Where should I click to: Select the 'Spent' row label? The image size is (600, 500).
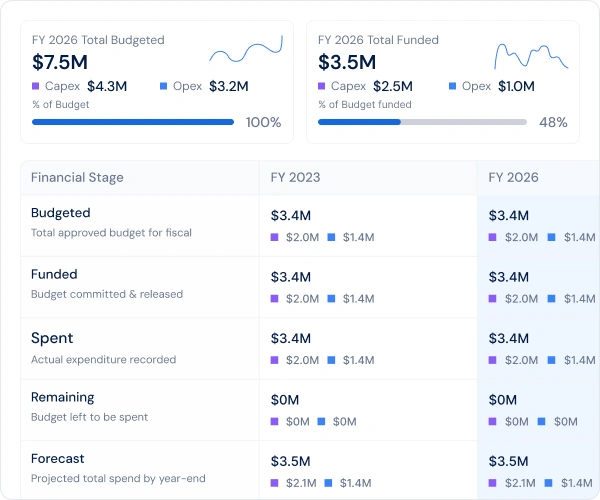52,338
